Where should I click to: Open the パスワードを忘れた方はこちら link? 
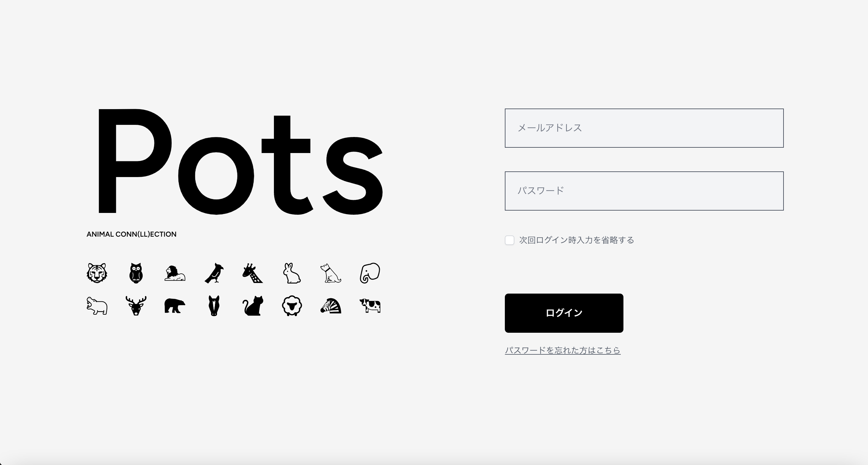[563, 350]
